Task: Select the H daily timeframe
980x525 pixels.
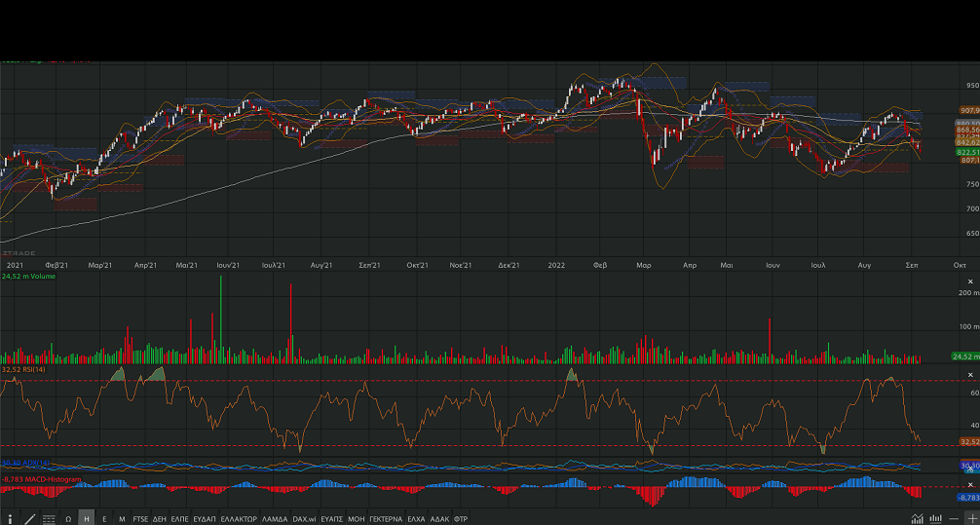Action: (87, 518)
